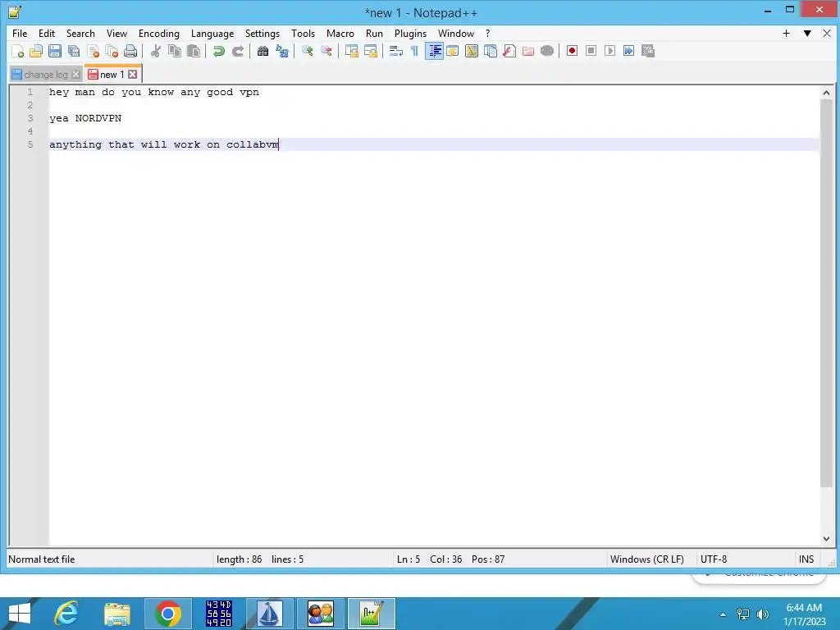
Task: Open the tab list dropdown triangle
Action: coord(807,33)
